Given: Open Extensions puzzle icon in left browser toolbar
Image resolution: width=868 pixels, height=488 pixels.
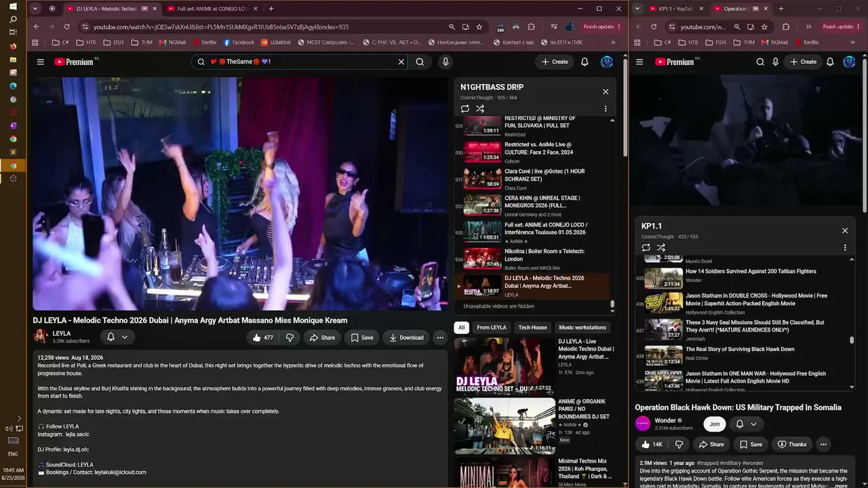Looking at the screenshot, I should 532,26.
